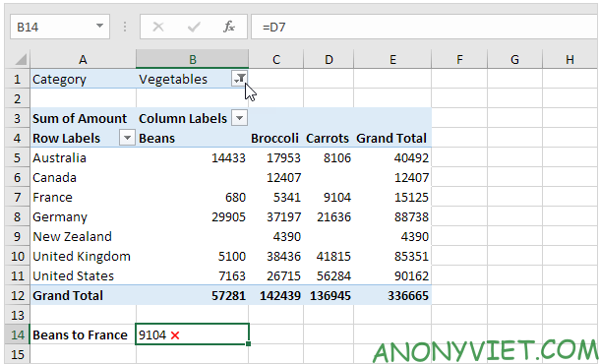Select row 15 header
600x364 pixels.
click(x=18, y=354)
